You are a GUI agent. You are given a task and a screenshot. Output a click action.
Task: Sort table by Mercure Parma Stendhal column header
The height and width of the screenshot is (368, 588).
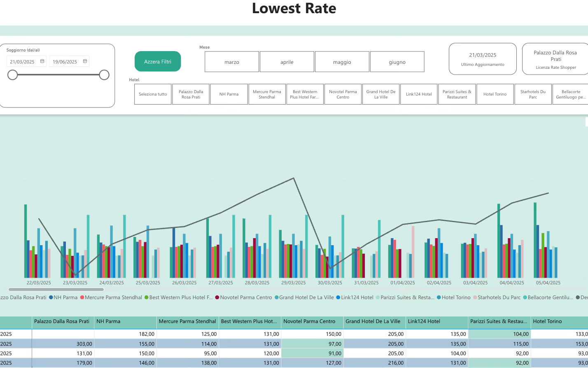(188, 322)
